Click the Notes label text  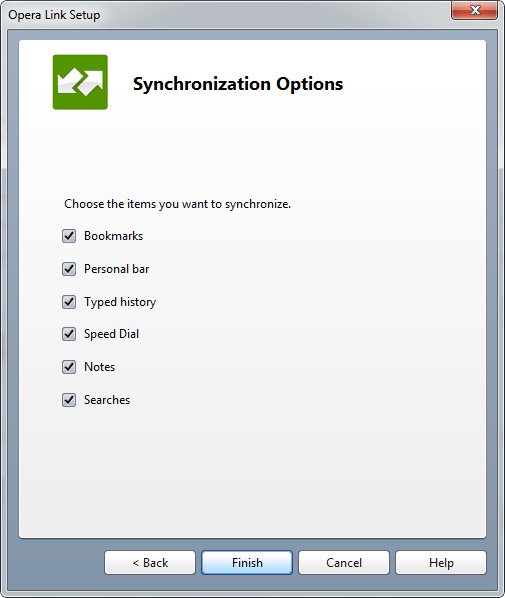100,367
